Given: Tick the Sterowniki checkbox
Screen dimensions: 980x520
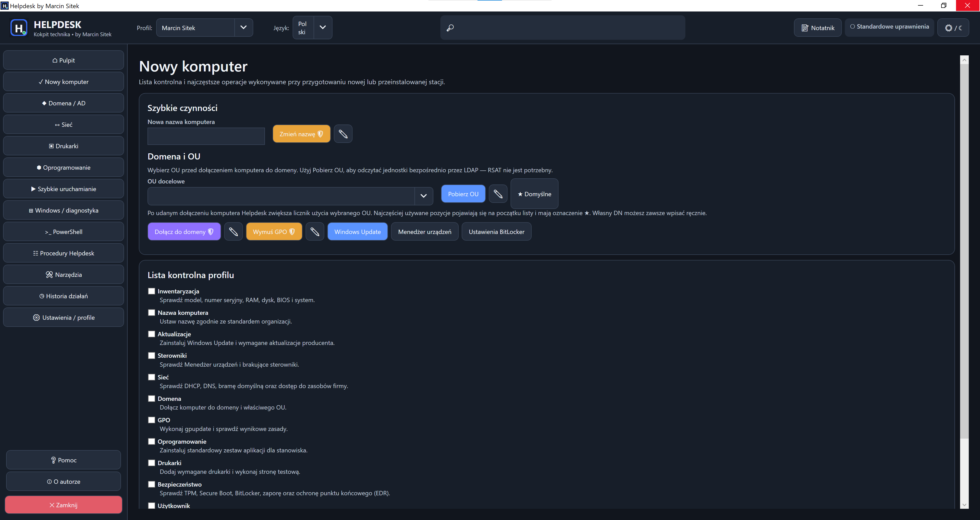Looking at the screenshot, I should pyautogui.click(x=151, y=355).
